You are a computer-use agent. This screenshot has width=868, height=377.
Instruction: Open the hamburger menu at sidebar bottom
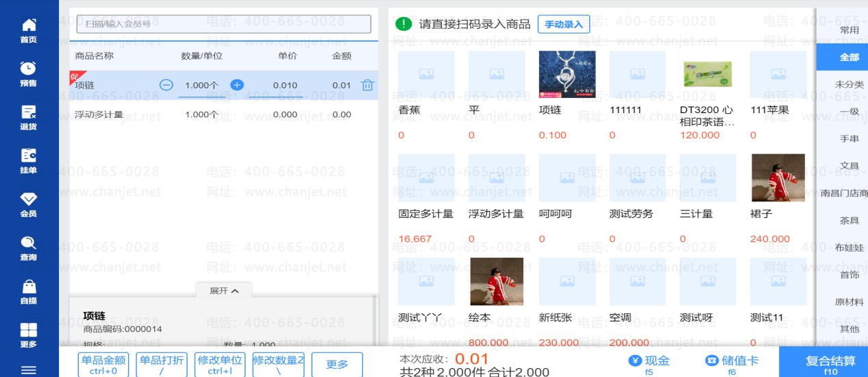(x=29, y=370)
